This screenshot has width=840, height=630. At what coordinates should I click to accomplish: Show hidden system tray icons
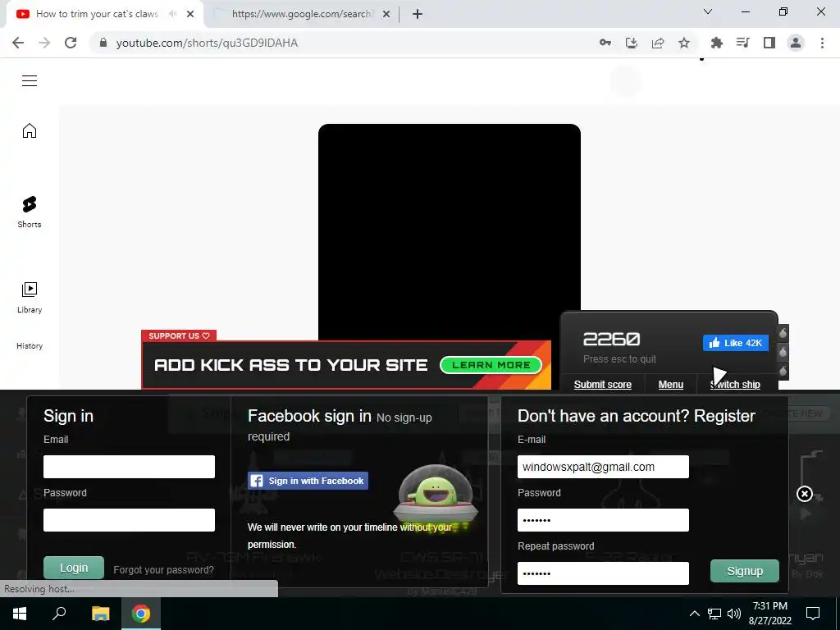pos(694,614)
